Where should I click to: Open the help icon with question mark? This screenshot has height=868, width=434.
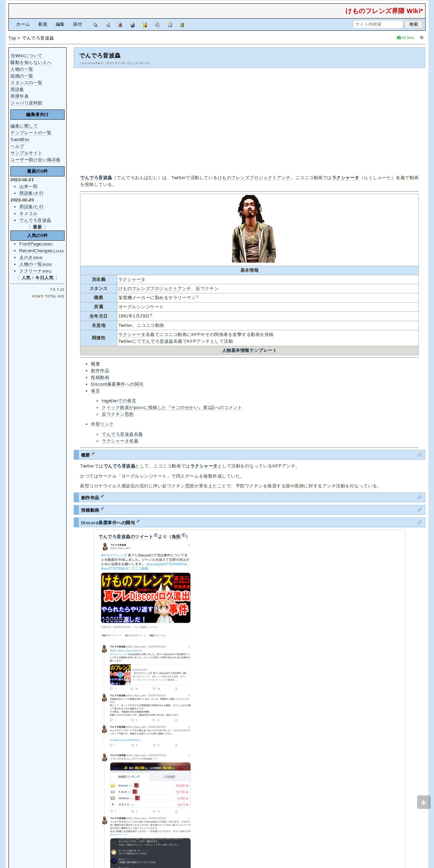pyautogui.click(x=182, y=25)
